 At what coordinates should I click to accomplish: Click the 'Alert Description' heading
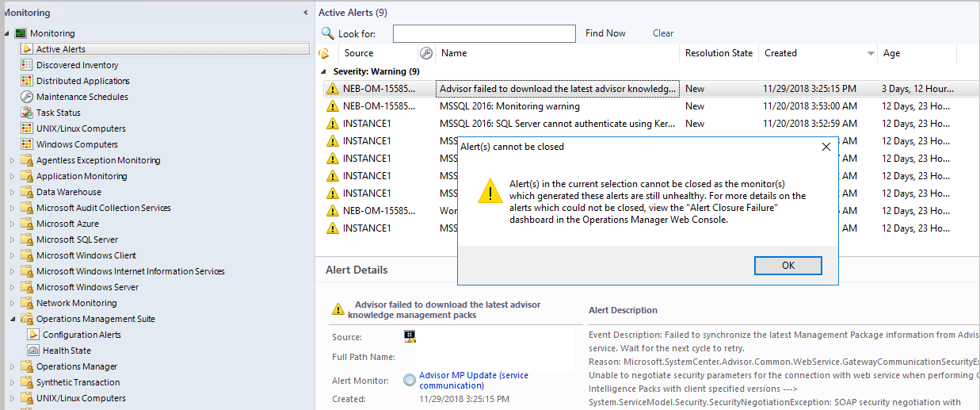(x=623, y=310)
